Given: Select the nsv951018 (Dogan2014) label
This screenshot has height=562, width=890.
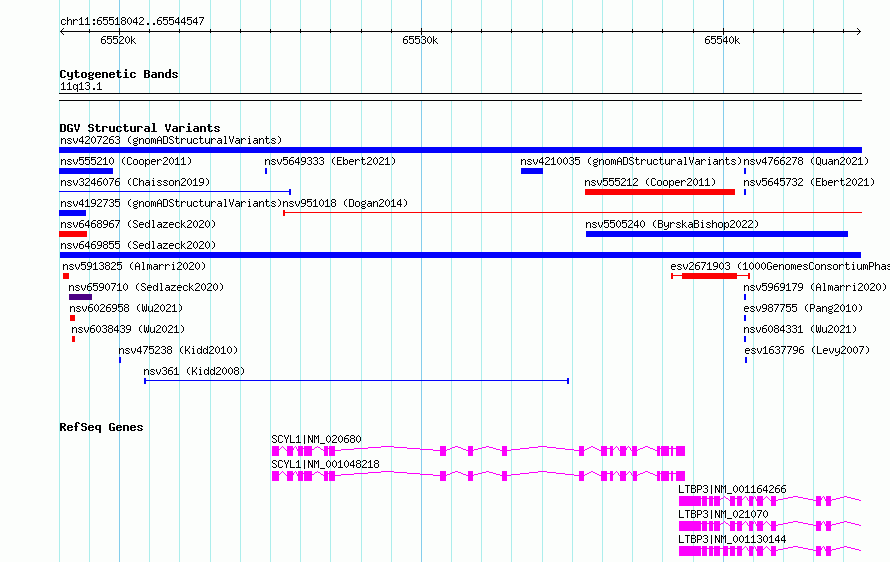Looking at the screenshot, I should point(345,203).
